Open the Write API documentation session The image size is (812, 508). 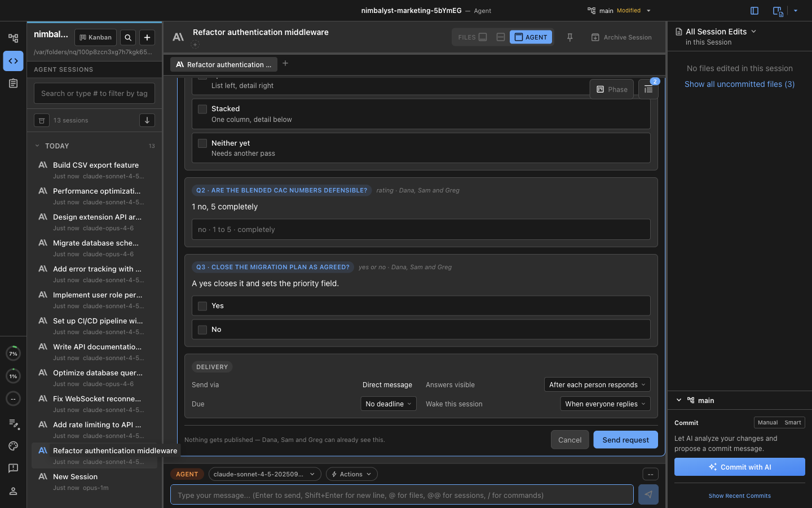94,352
